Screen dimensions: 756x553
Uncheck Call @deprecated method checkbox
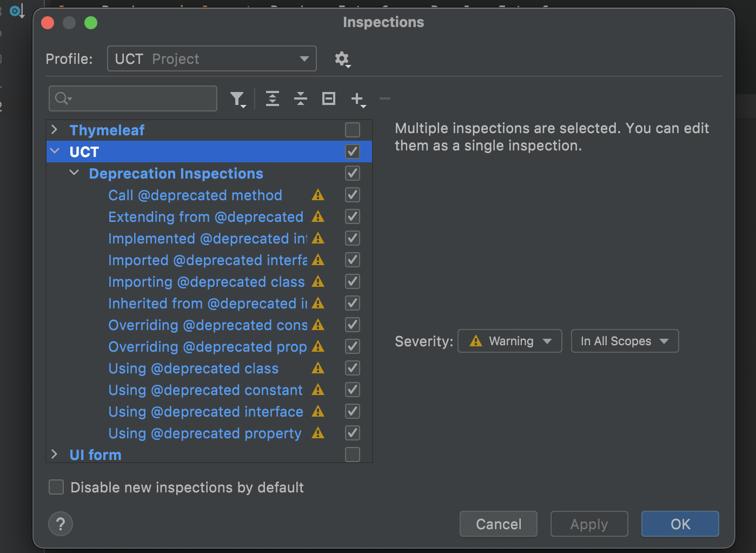point(353,195)
